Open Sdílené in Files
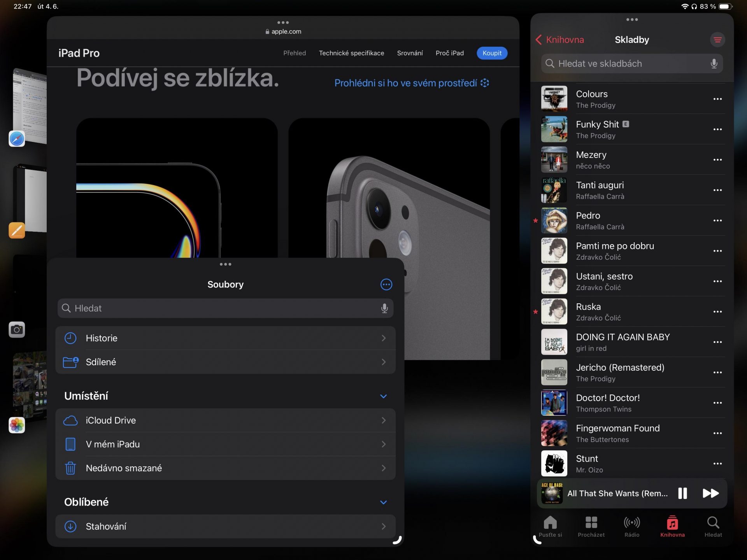This screenshot has height=560, width=747. [x=225, y=362]
